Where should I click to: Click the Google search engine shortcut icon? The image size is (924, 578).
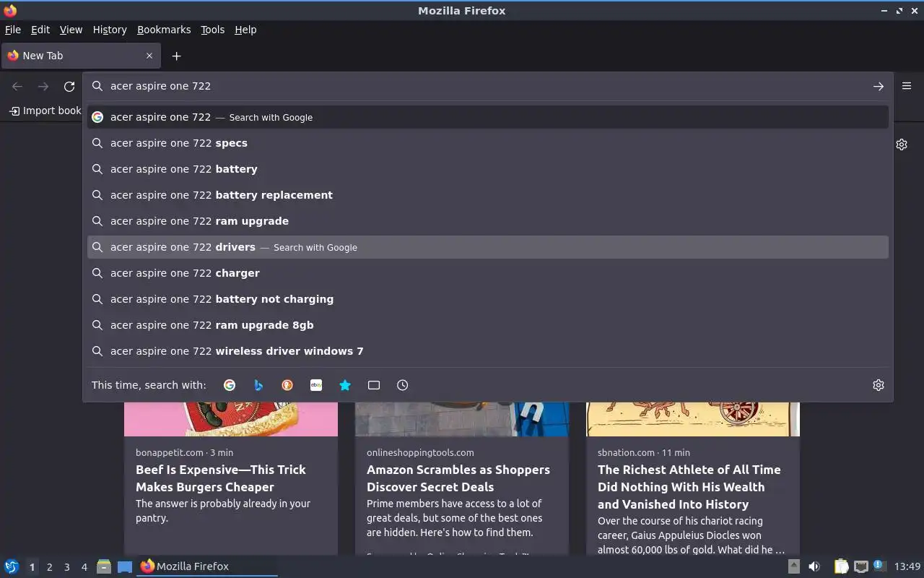230,385
